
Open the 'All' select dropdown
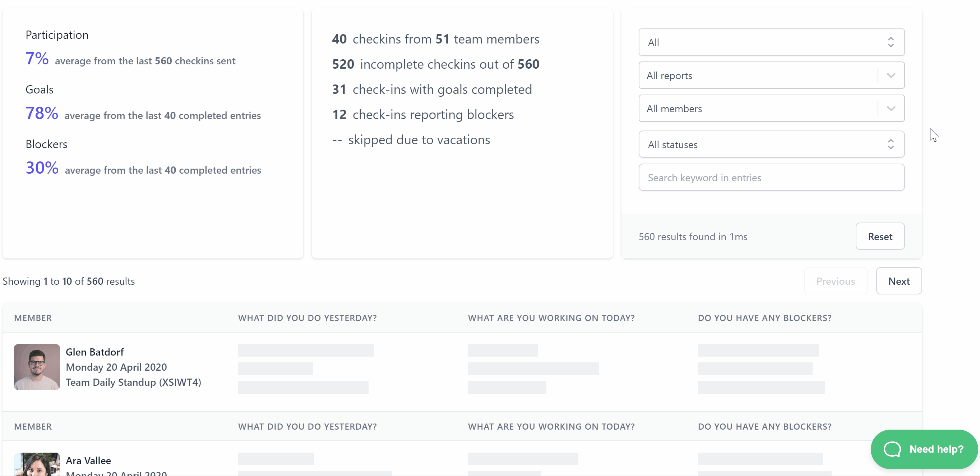[771, 42]
